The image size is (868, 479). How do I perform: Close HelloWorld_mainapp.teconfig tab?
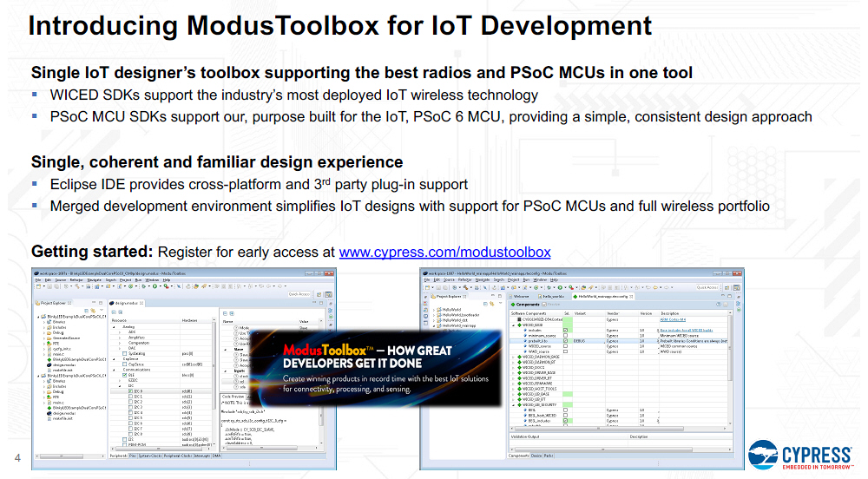631,297
